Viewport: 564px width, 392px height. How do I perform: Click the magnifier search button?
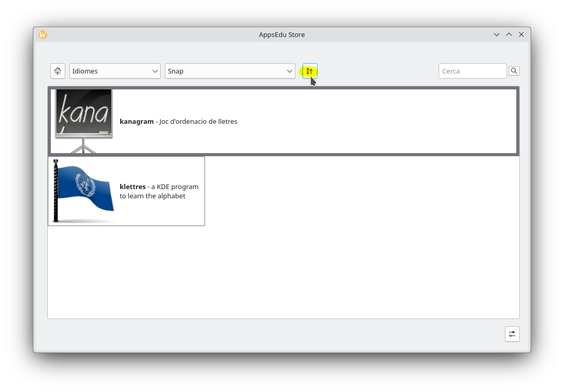tap(514, 71)
